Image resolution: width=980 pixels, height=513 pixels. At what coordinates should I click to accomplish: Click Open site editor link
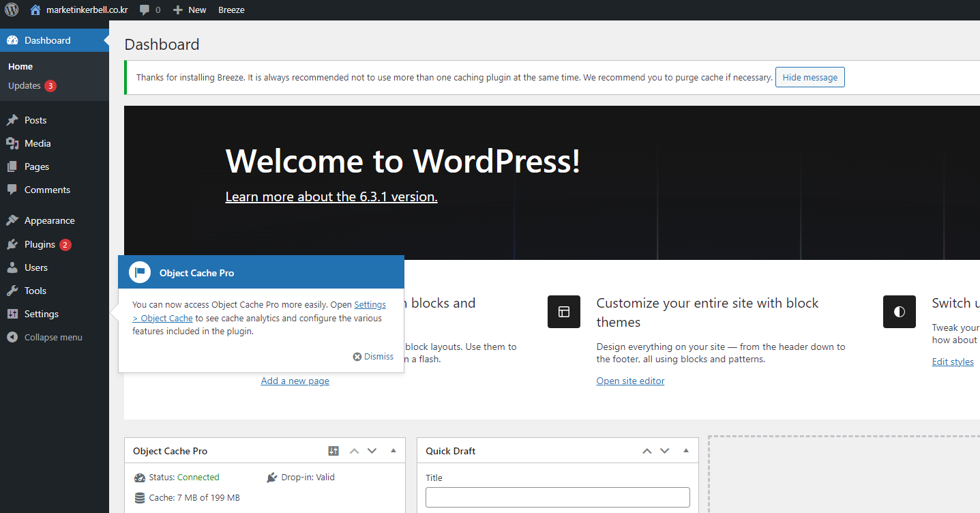pyautogui.click(x=630, y=381)
